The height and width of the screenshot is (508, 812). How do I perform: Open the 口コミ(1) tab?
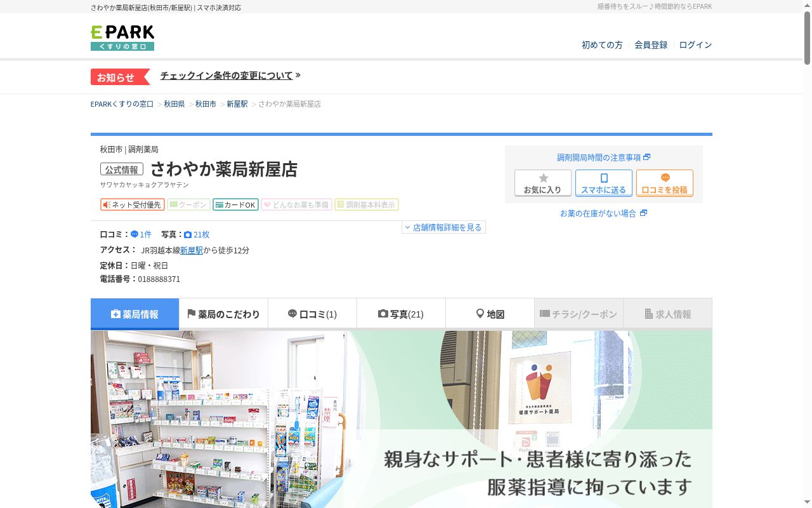click(x=312, y=314)
